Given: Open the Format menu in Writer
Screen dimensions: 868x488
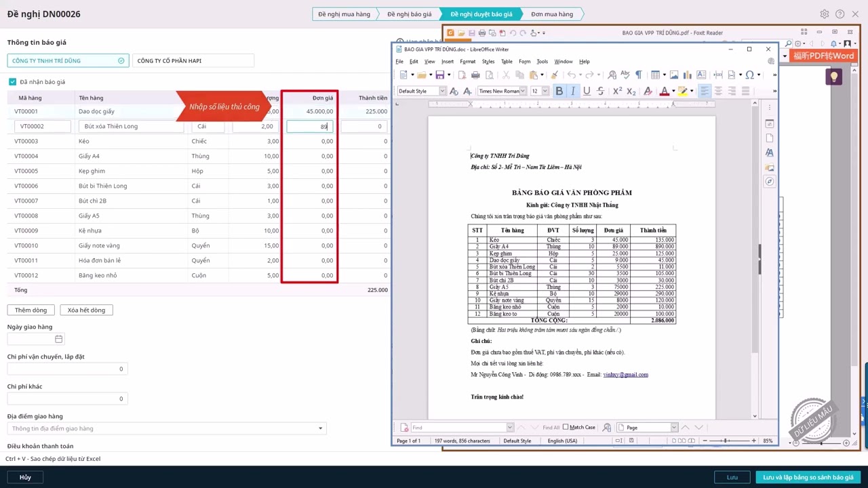Looking at the screenshot, I should coord(468,62).
